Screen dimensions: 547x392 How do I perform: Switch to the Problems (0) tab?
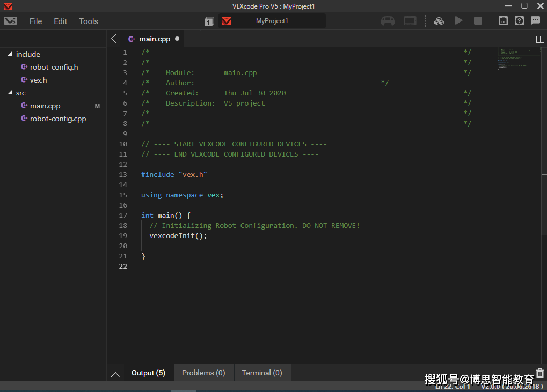click(x=203, y=373)
